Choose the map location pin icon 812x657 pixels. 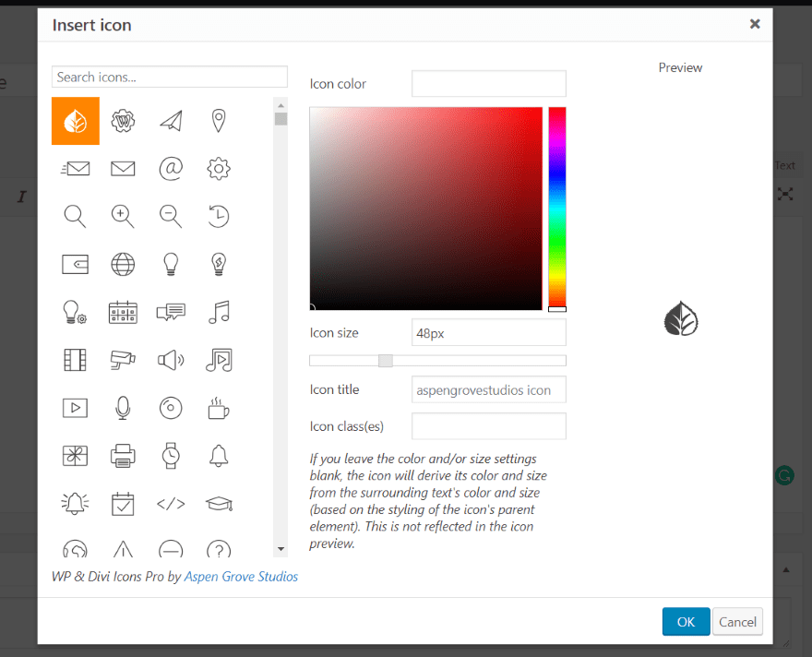pyautogui.click(x=219, y=121)
